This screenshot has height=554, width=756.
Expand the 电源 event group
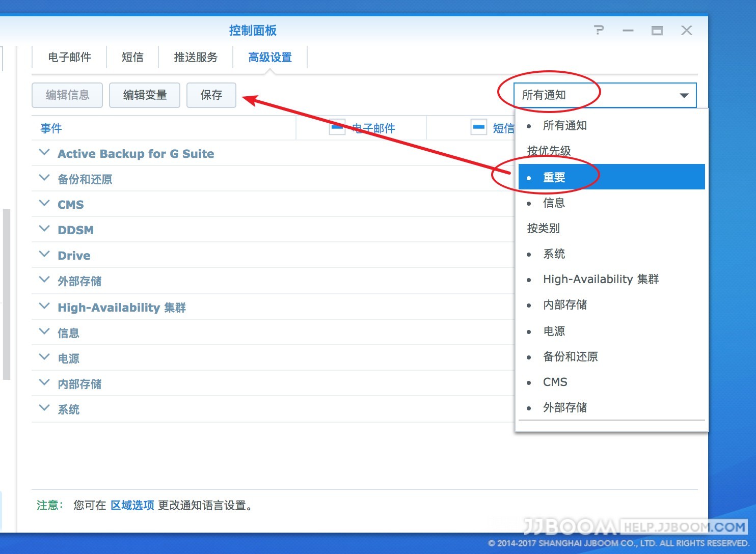[44, 357]
